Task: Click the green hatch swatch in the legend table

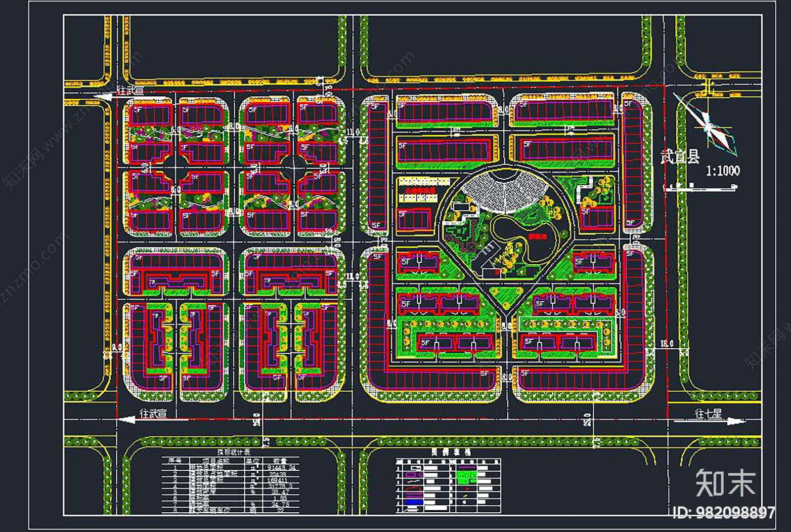Action: coord(466,478)
